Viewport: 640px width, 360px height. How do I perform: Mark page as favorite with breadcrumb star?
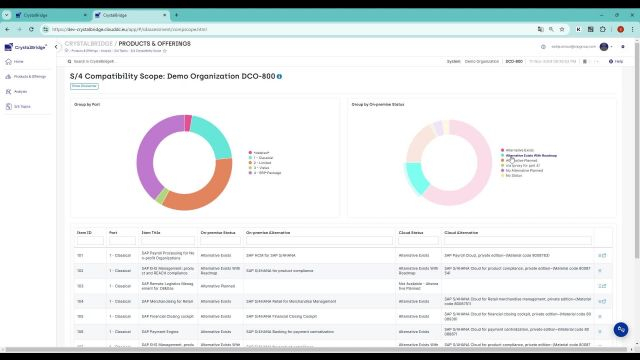(165, 51)
